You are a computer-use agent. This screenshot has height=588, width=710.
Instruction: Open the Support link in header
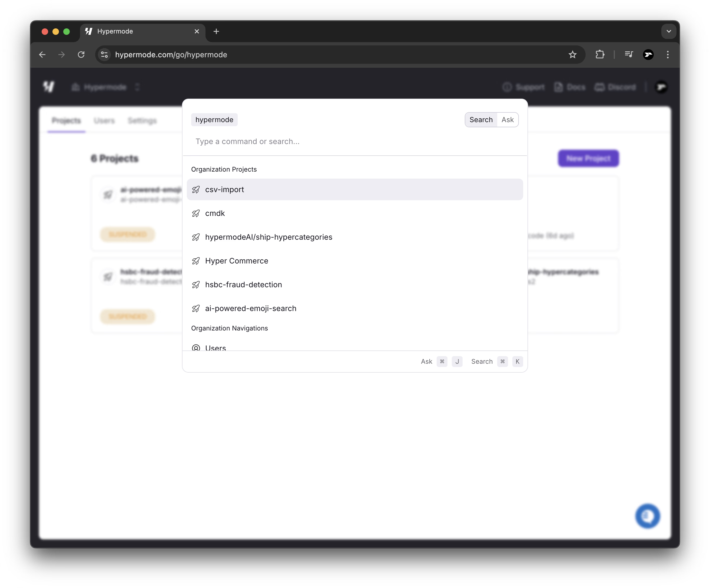point(524,87)
